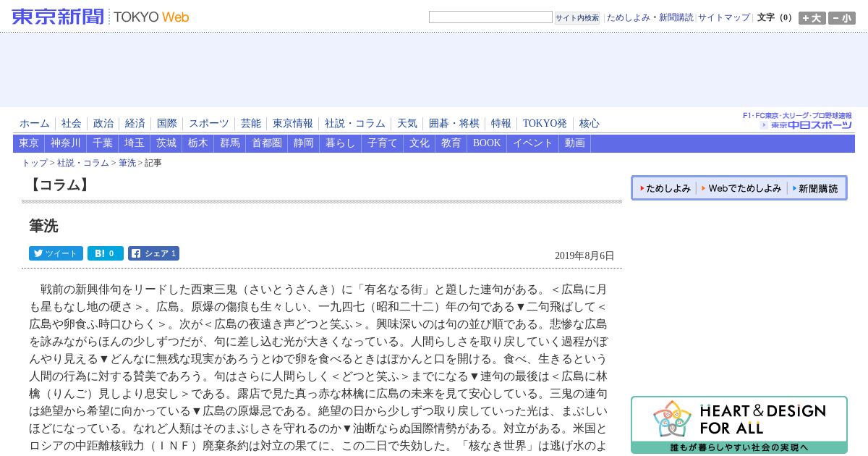This screenshot has height=456, width=868.
Task: Click Webでためしよみ in subscription box
Action: point(742,188)
